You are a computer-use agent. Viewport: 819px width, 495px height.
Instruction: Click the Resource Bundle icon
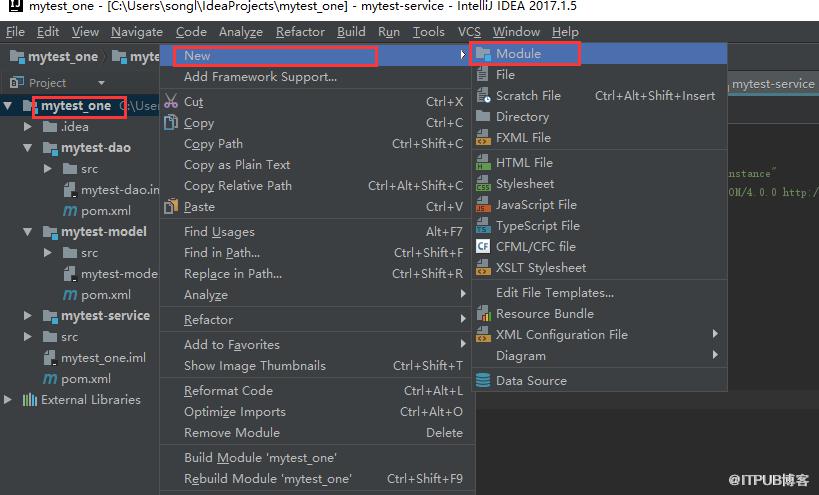(483, 314)
